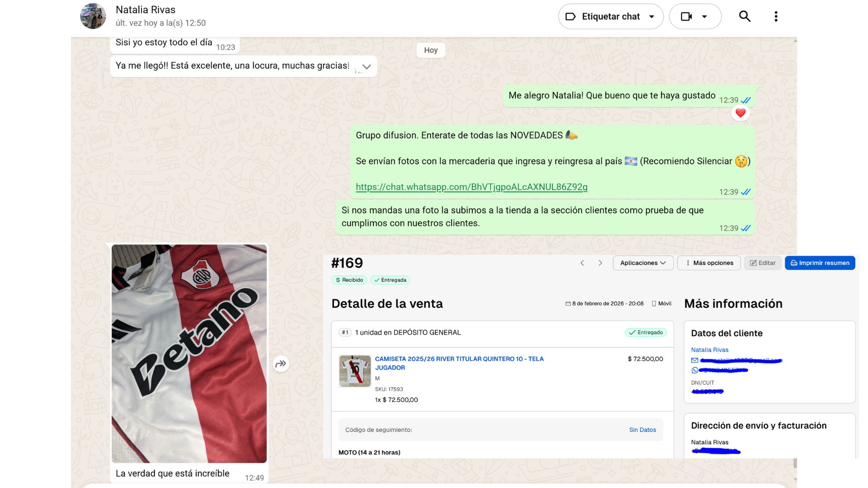This screenshot has width=868, height=488.
Task: Click the red heart reaction on message
Action: point(740,113)
